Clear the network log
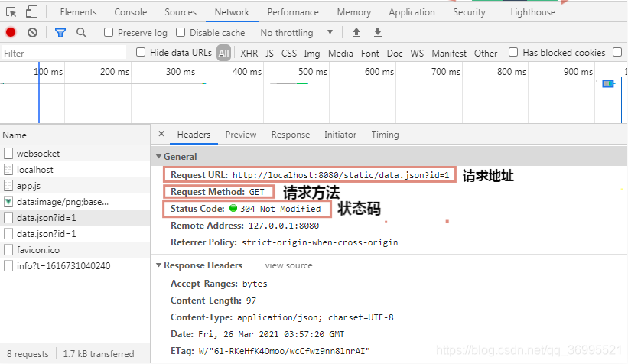This screenshot has height=364, width=628. click(x=32, y=32)
